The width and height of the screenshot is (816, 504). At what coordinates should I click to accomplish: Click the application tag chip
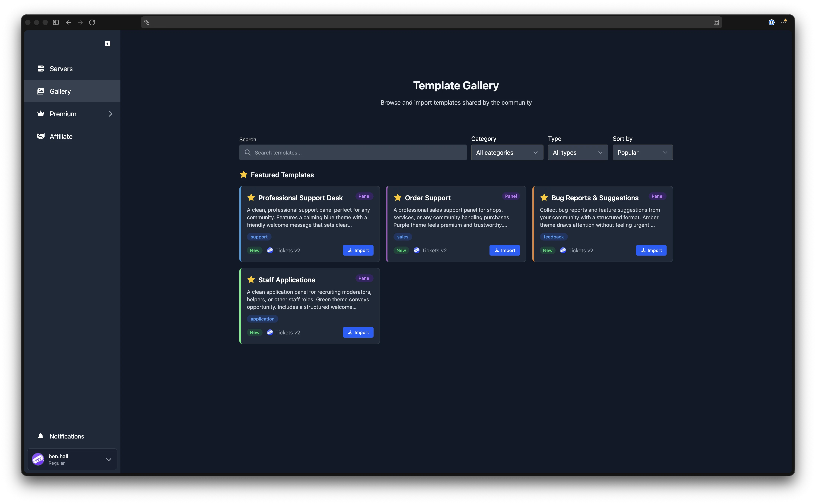(x=262, y=319)
